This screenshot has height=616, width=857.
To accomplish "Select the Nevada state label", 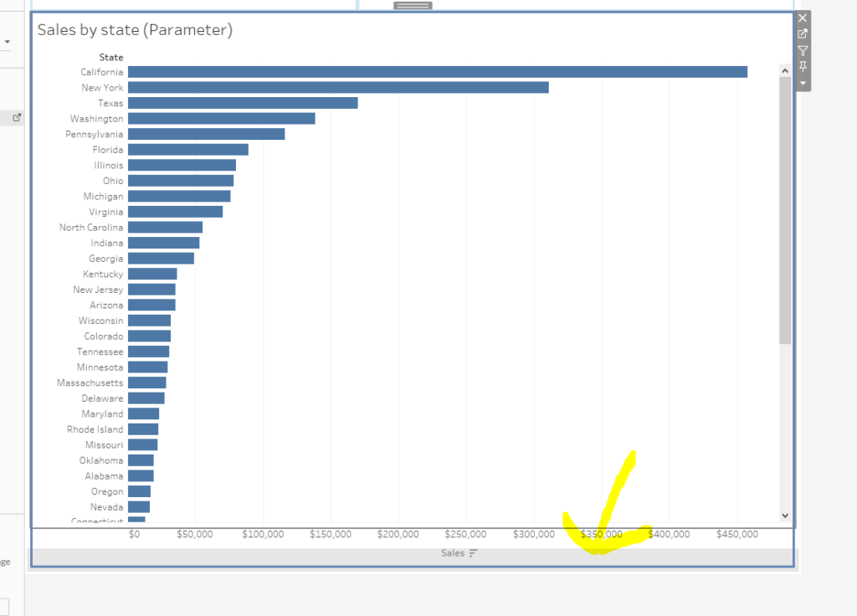I will pos(107,506).
